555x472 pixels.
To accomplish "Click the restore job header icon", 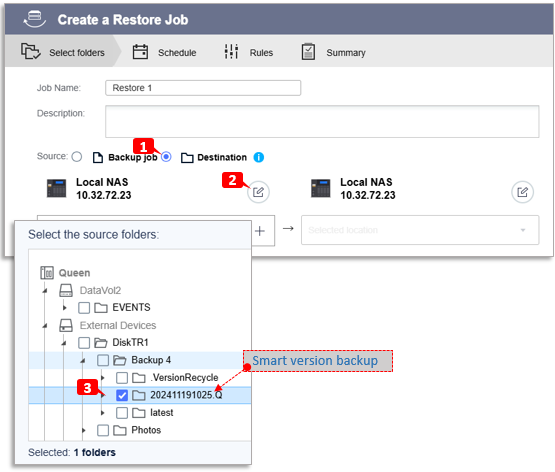I will pos(34,19).
